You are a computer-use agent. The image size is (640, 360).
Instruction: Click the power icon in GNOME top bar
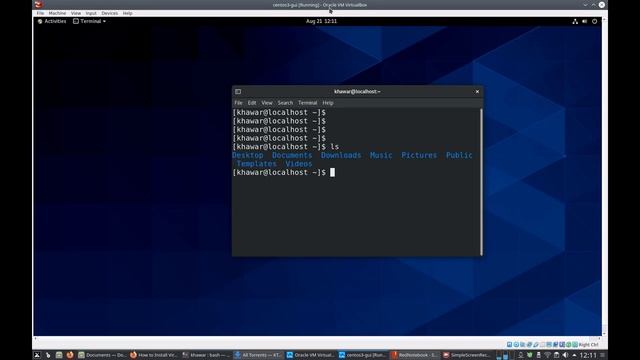tap(595, 21)
